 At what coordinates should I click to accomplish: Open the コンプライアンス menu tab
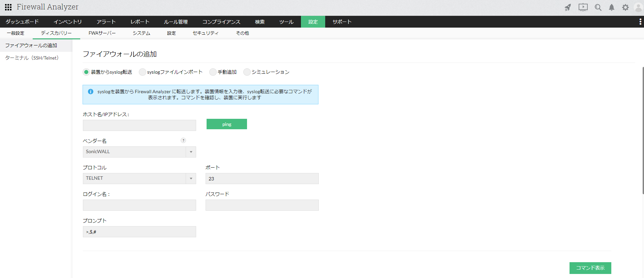tap(221, 22)
